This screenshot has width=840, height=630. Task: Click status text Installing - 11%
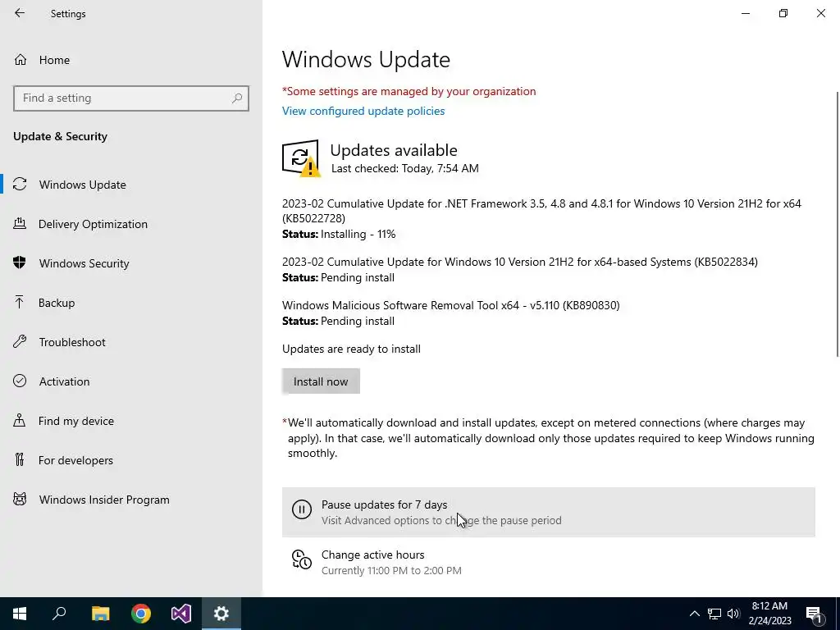coord(339,234)
